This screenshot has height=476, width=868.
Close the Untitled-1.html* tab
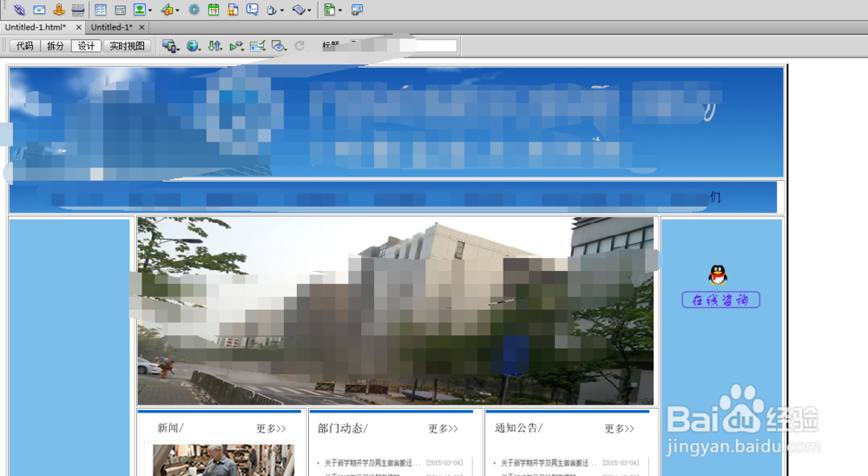78,27
